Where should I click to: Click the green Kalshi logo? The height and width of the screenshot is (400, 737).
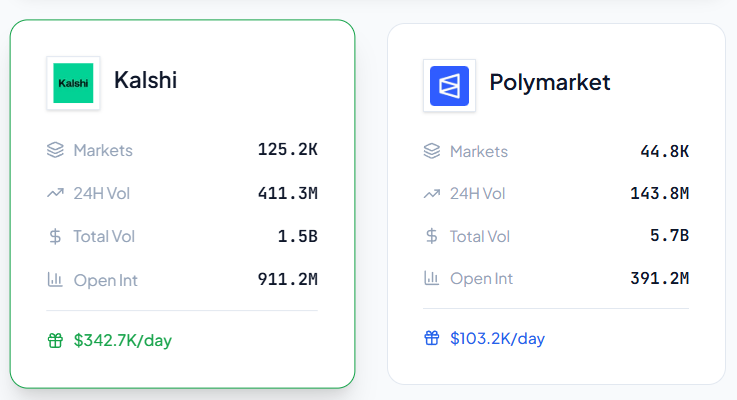[73, 83]
